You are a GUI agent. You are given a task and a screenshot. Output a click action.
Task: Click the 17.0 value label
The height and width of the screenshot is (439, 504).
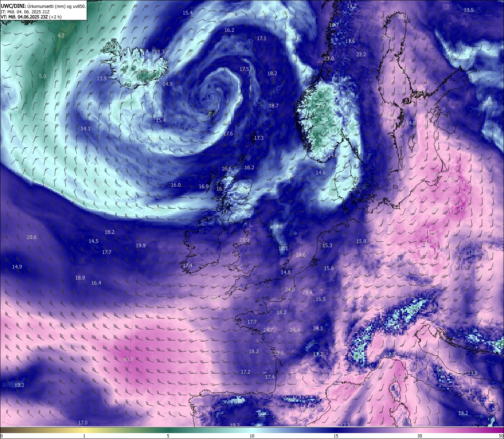pos(83,422)
